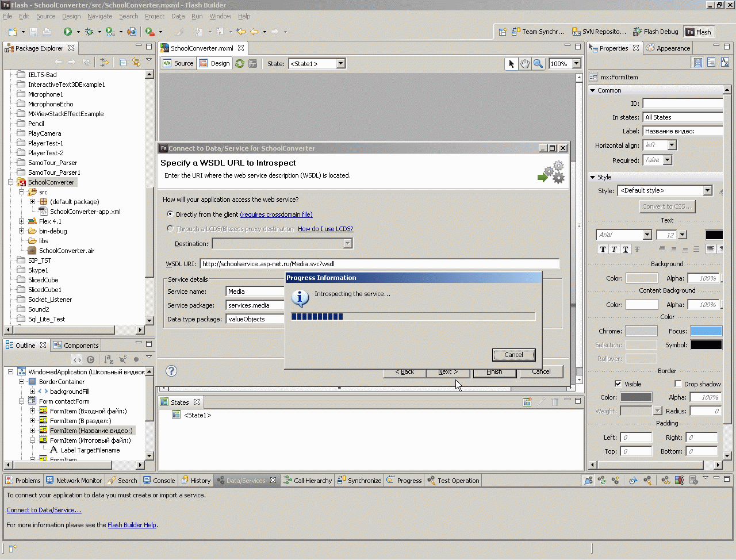Image resolution: width=736 pixels, height=560 pixels.
Task: Open the Open Perspective icon
Action: [x=502, y=32]
